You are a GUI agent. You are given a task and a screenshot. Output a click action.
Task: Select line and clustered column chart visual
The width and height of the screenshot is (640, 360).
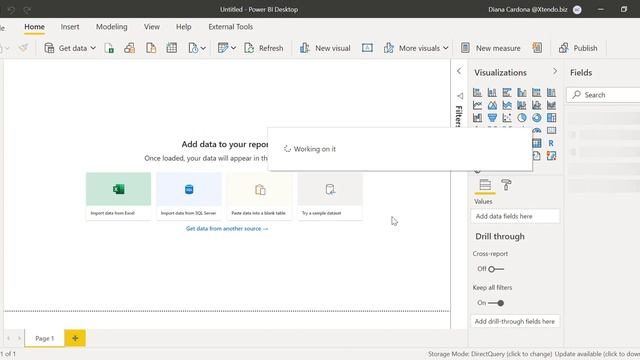(536, 105)
